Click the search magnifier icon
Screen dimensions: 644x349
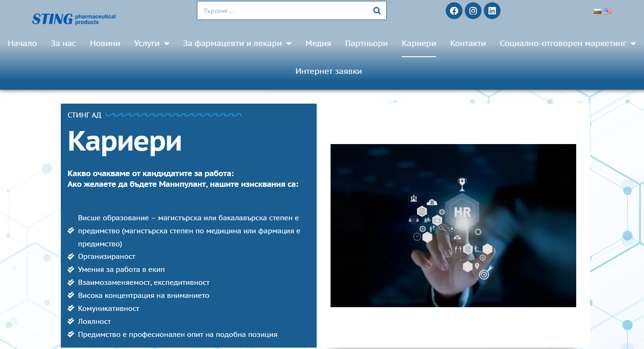tap(377, 11)
